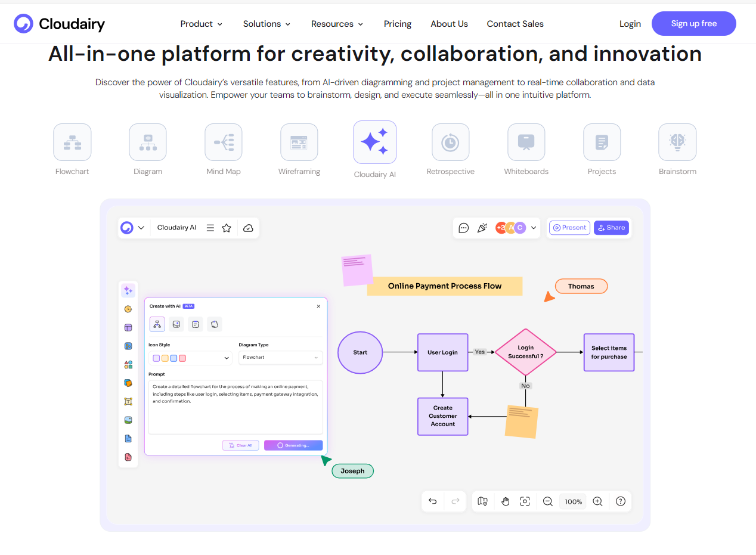Select document generation mode in AI panel

coord(196,324)
